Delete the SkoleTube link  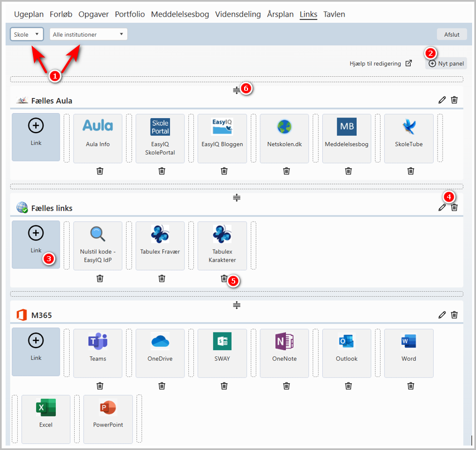click(411, 171)
